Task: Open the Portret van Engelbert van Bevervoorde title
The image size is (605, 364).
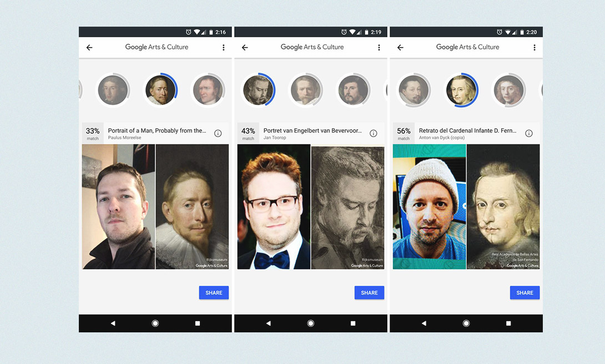Action: click(312, 131)
